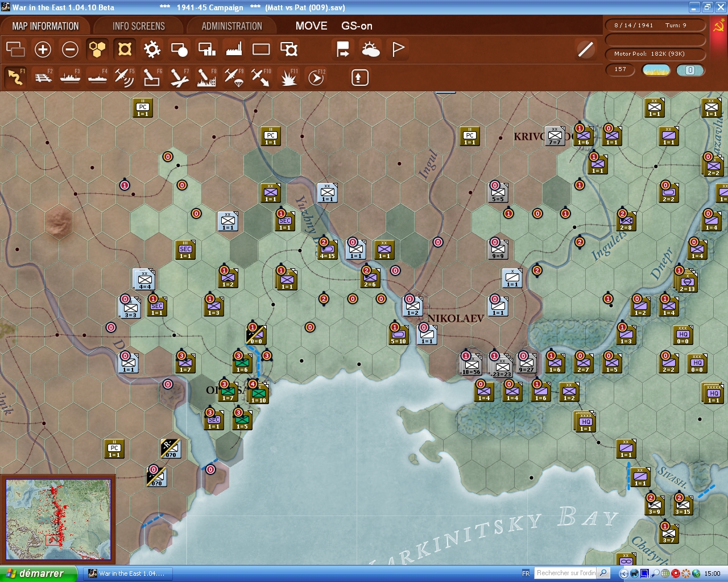Select the 2=13 unit counter by the Dnepr

tap(687, 281)
